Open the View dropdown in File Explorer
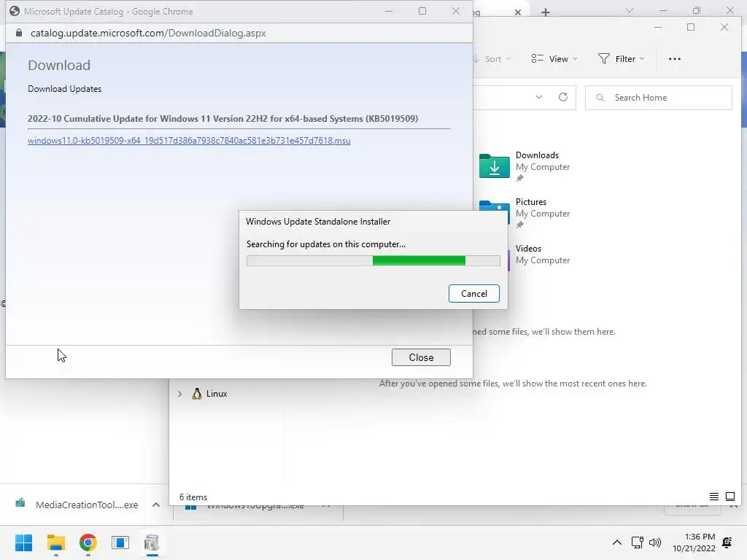747x560 pixels. click(x=554, y=59)
